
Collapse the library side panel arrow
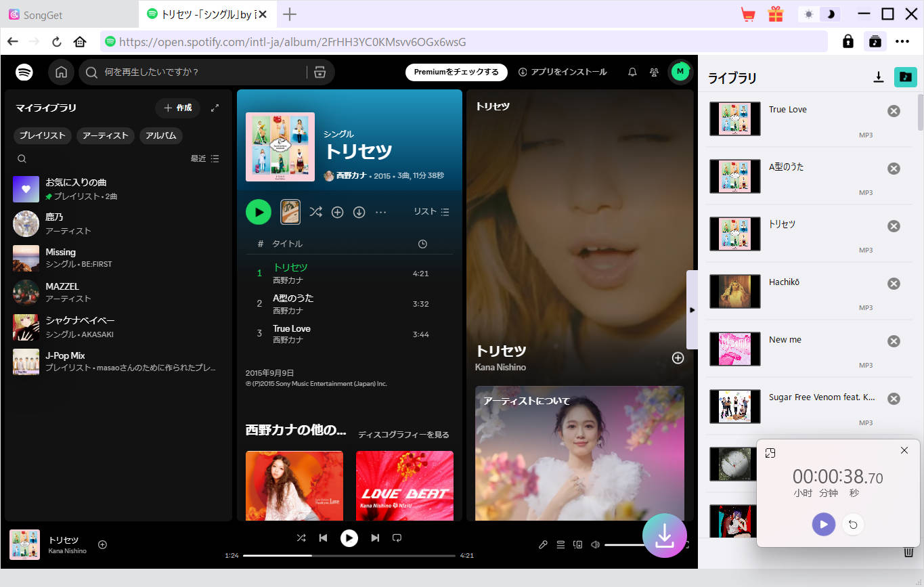692,309
